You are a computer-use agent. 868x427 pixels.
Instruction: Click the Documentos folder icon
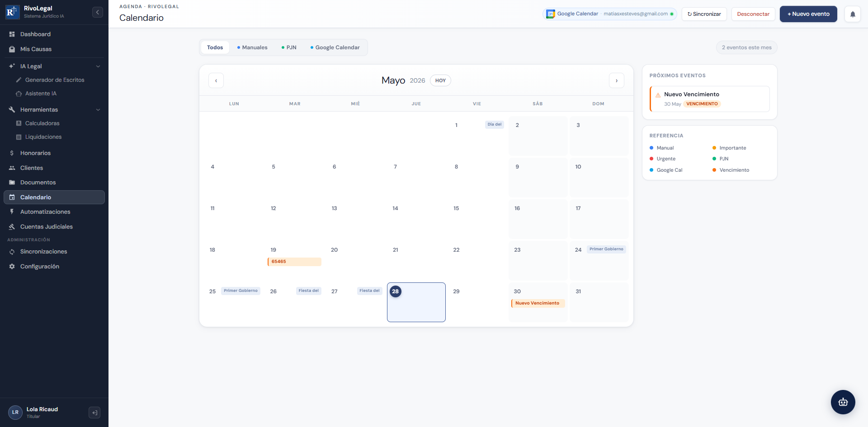[12, 183]
